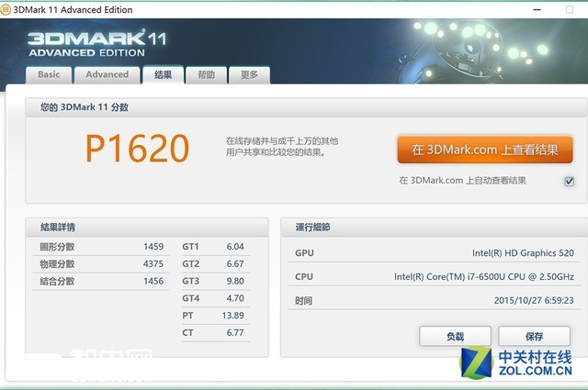Click the 保存 button
This screenshot has width=588, height=390.
(x=535, y=336)
